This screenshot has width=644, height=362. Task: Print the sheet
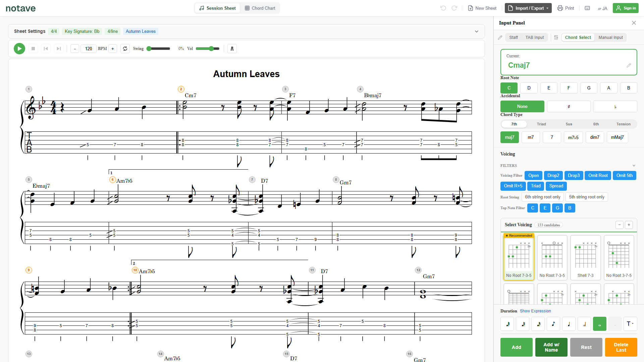click(x=566, y=8)
